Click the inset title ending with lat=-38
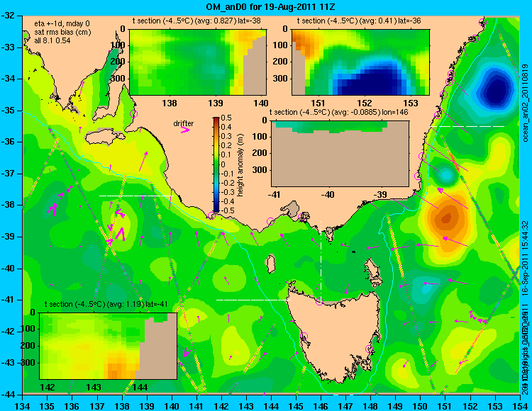Viewport: 532px width, 411px height. (196, 21)
